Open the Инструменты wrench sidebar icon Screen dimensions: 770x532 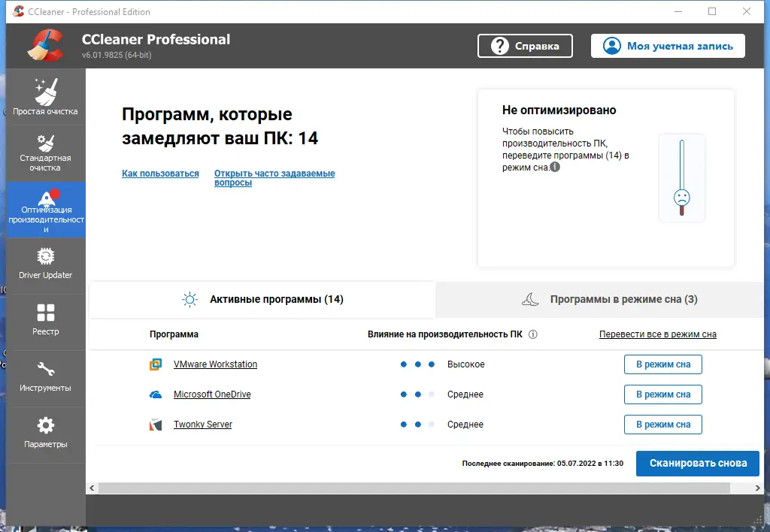tap(46, 377)
